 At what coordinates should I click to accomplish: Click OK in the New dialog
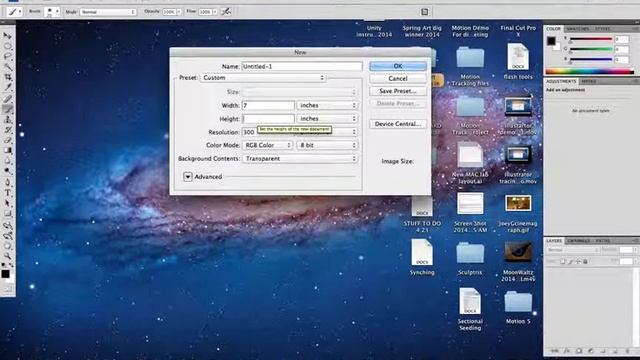(x=398, y=66)
